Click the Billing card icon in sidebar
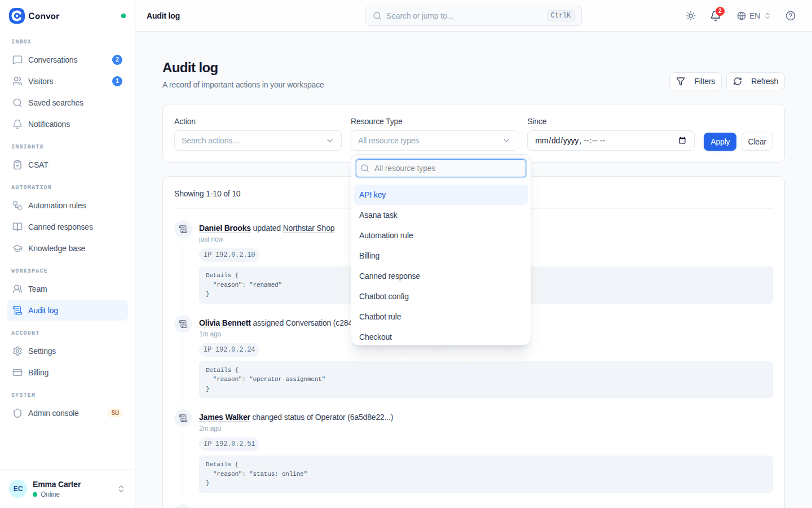This screenshot has height=508, width=812. (17, 373)
